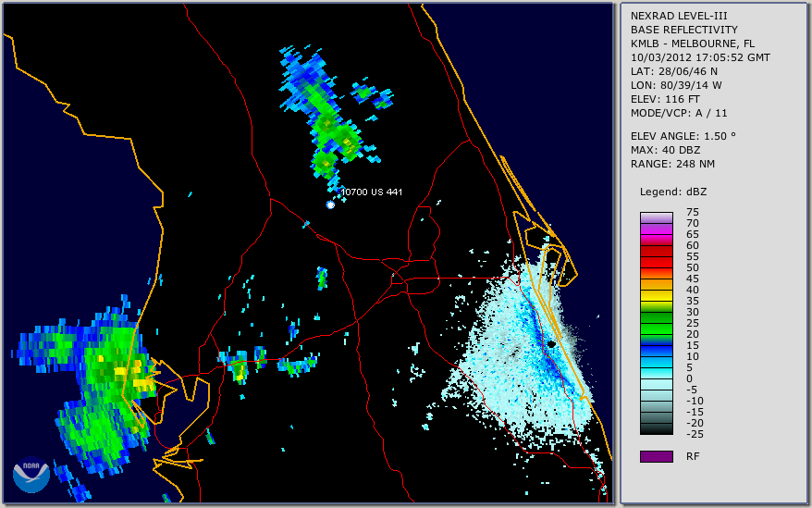Click the black radar site dot in the clutter
Image resolution: width=812 pixels, height=508 pixels.
(552, 344)
